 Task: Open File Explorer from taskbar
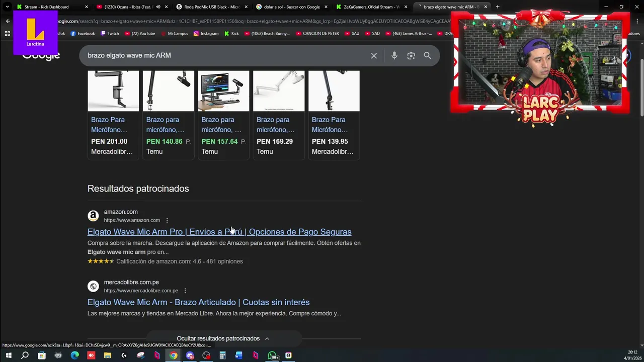coord(108,355)
